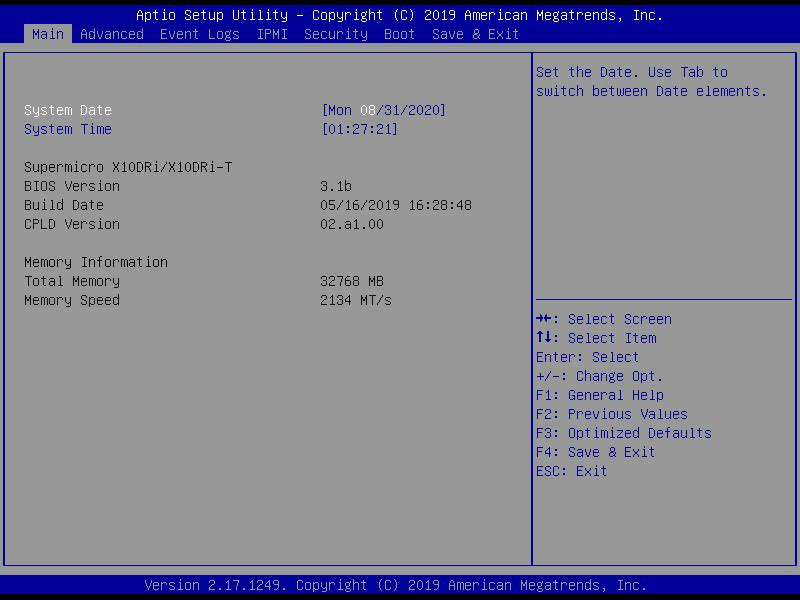
Task: Click the Supermicro X10DRi/X10DRi-T board name
Action: pyautogui.click(x=128, y=167)
